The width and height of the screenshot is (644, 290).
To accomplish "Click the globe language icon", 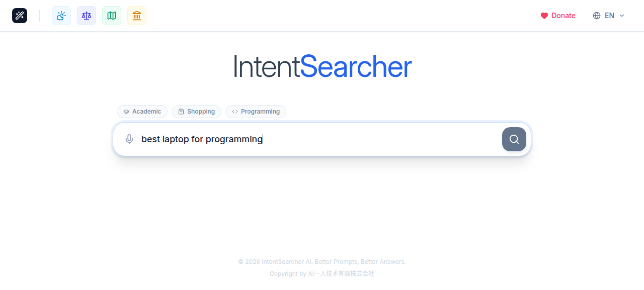I will point(597,16).
